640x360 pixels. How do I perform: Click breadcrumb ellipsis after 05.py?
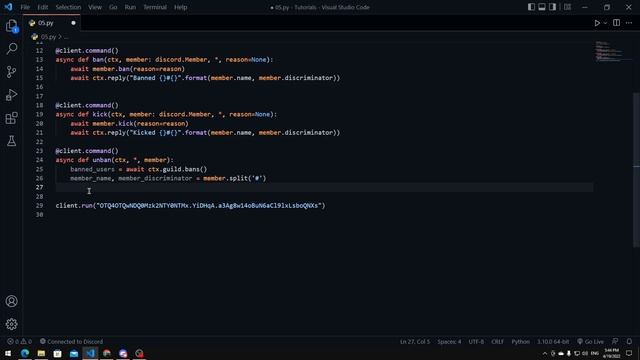[x=66, y=37]
